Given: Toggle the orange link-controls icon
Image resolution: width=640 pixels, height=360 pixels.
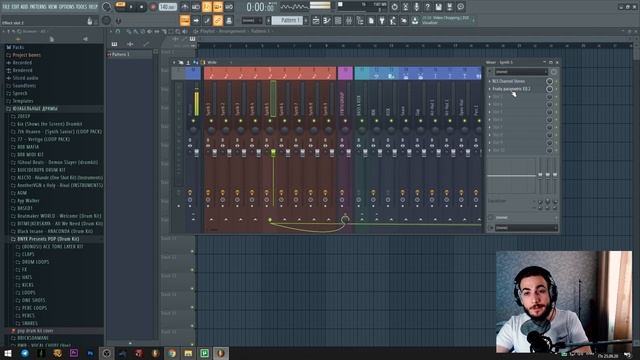Looking at the screenshot, I should tap(218, 20).
